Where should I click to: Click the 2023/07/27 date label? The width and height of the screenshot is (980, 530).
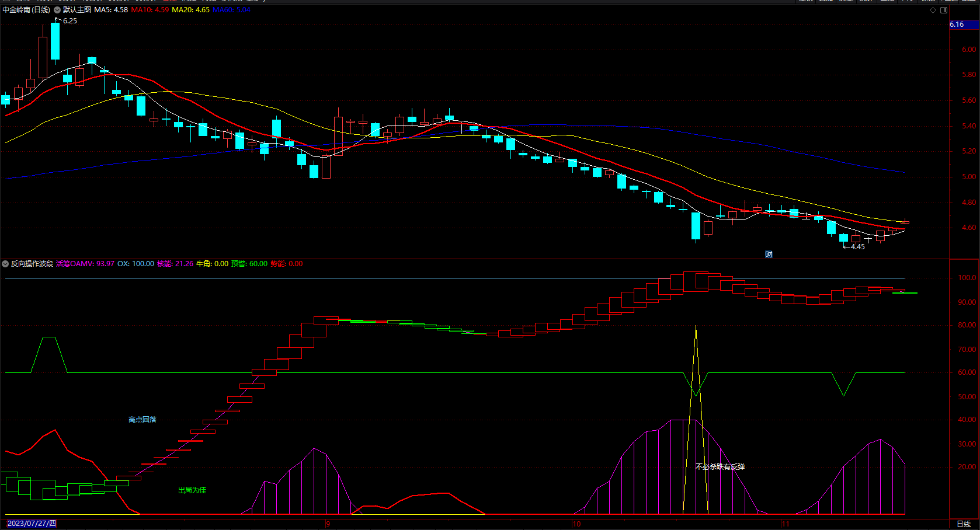[32, 524]
